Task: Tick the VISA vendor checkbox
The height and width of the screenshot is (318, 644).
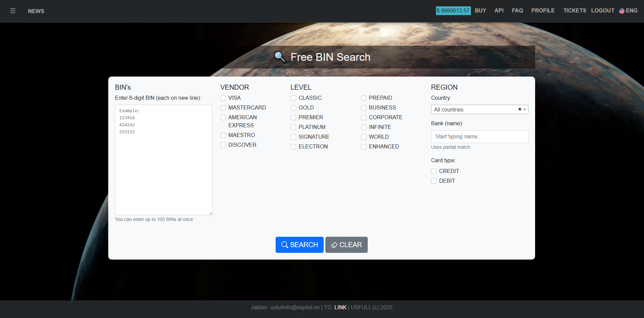Action: (x=223, y=98)
